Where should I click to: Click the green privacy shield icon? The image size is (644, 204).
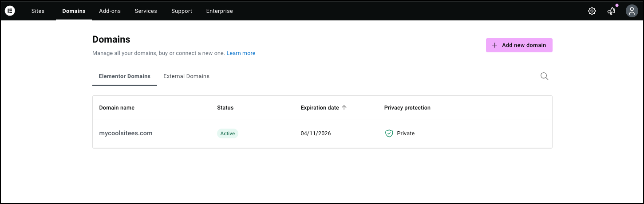389,133
